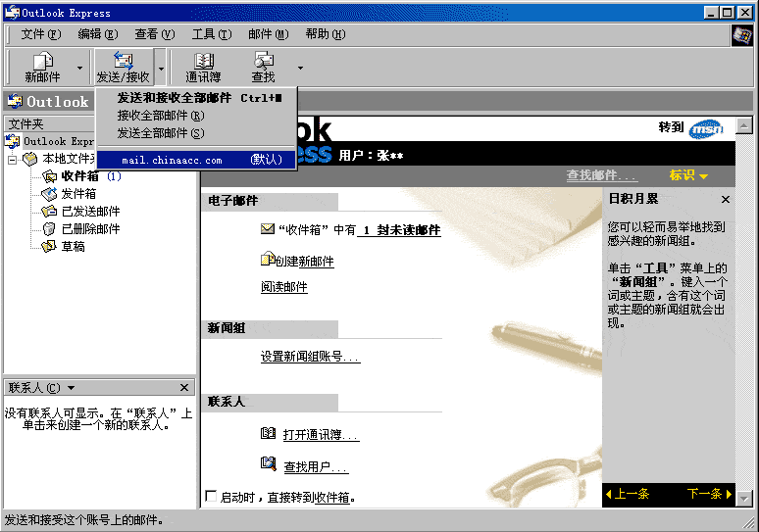Image resolution: width=759 pixels, height=532 pixels.
Task: Open the toolbar overflow arrow after 查找
Action: pyautogui.click(x=300, y=68)
